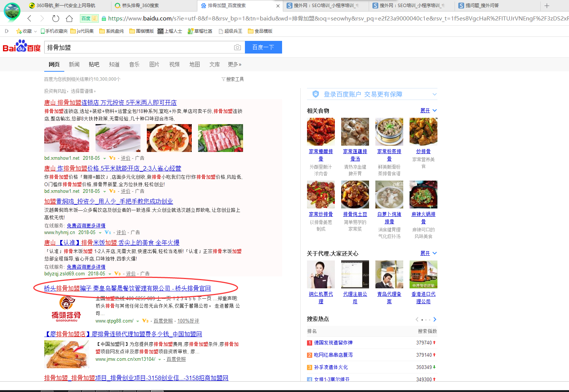The width and height of the screenshot is (569, 392).
Task: Open dropdown arrow after www.qtpg88.com
Action: coord(138,321)
